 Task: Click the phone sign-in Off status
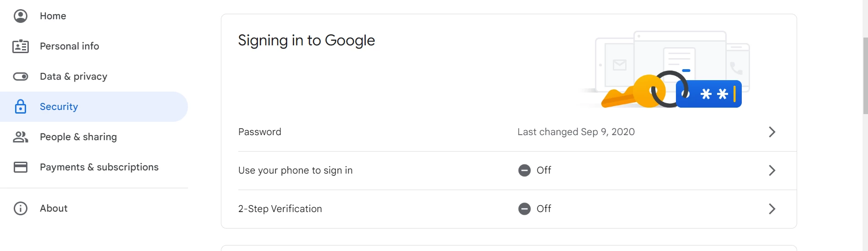(535, 170)
